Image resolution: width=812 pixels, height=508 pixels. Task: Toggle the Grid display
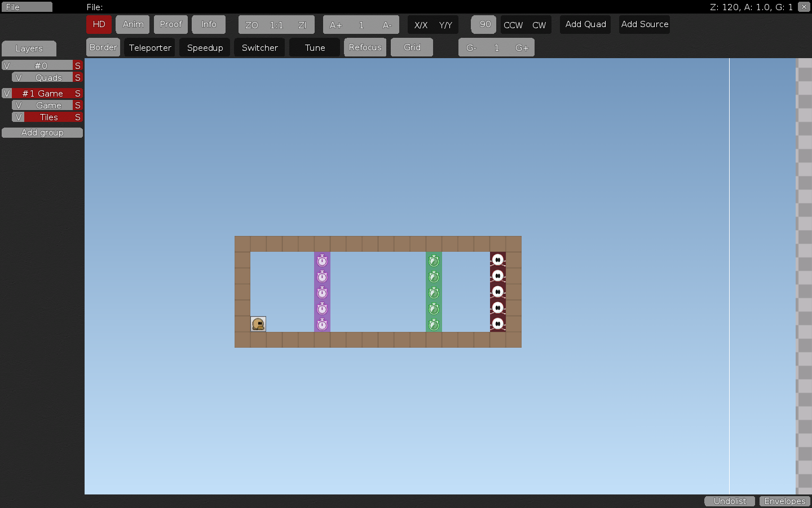[412, 47]
